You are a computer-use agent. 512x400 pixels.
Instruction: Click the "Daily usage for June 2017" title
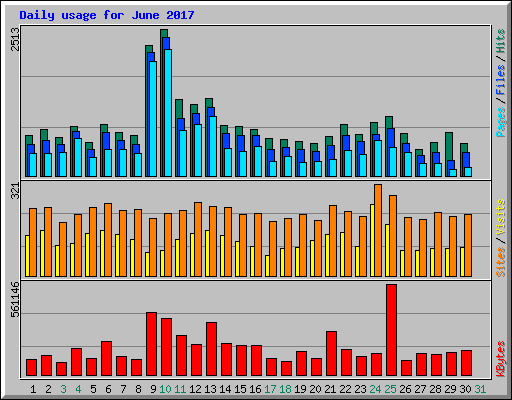point(107,15)
